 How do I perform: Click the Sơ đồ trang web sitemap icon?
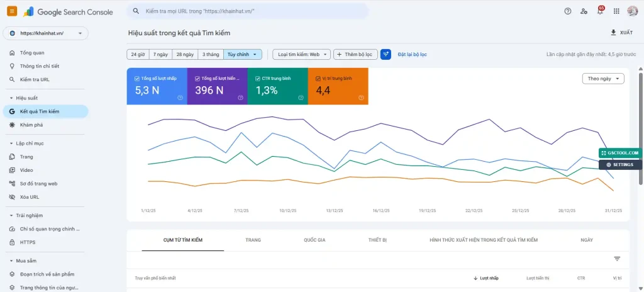click(x=12, y=184)
